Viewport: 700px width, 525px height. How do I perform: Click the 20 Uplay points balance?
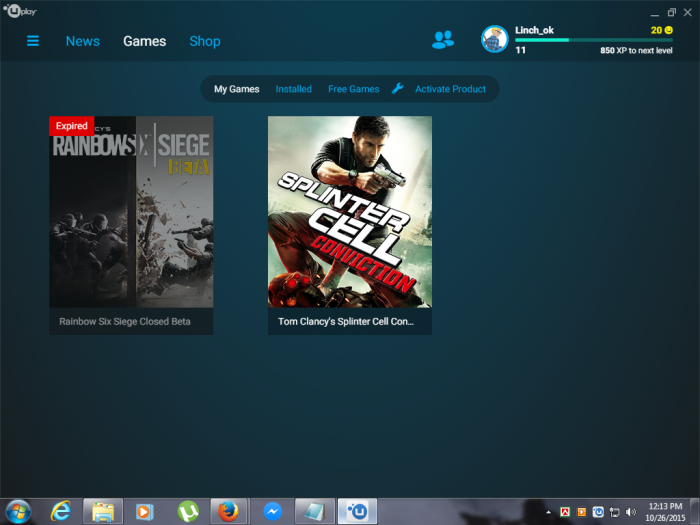656,30
